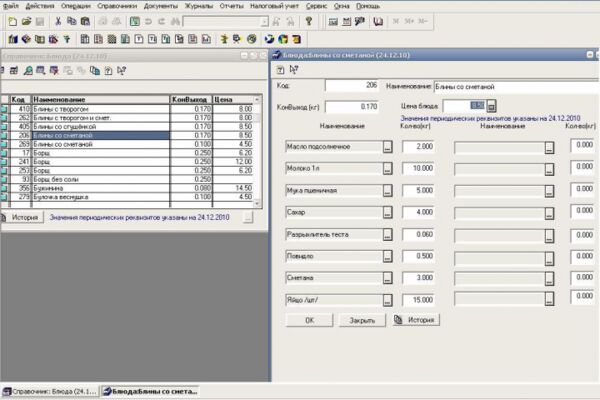Open selection list for Масло подсолнечное ingredient
Viewport: 600px width, 400px height.
[388, 147]
